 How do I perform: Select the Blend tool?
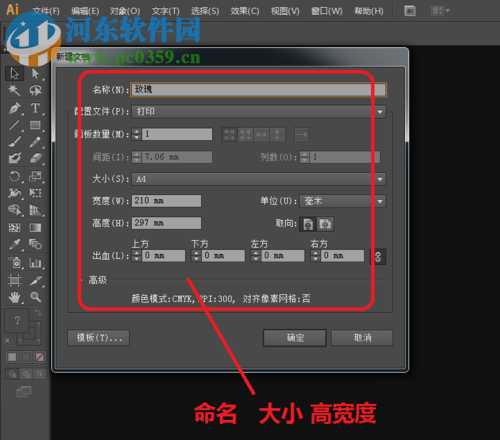pyautogui.click(x=35, y=244)
